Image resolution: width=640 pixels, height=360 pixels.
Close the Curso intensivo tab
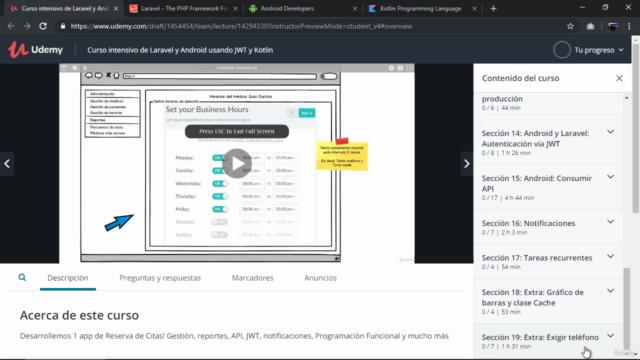116,9
